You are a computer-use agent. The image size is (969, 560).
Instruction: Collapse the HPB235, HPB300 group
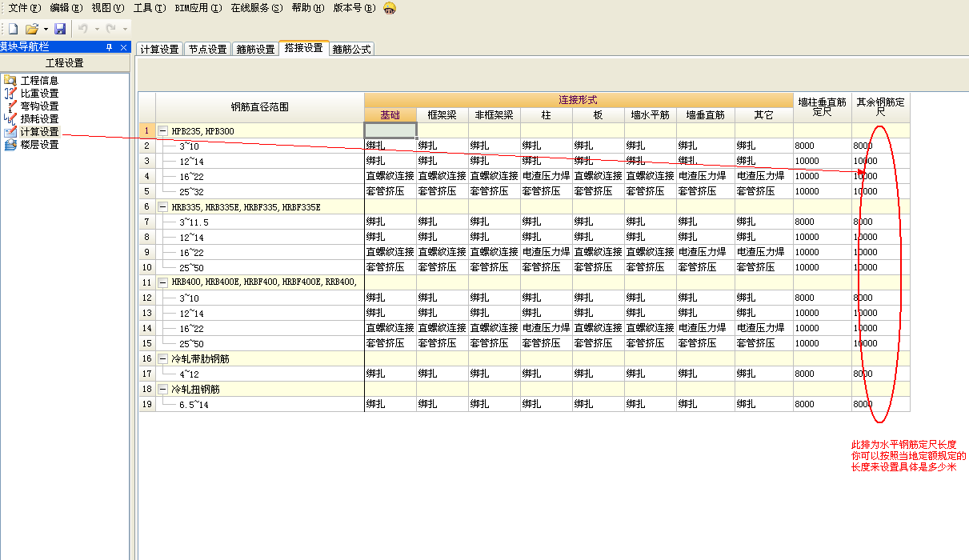(162, 130)
